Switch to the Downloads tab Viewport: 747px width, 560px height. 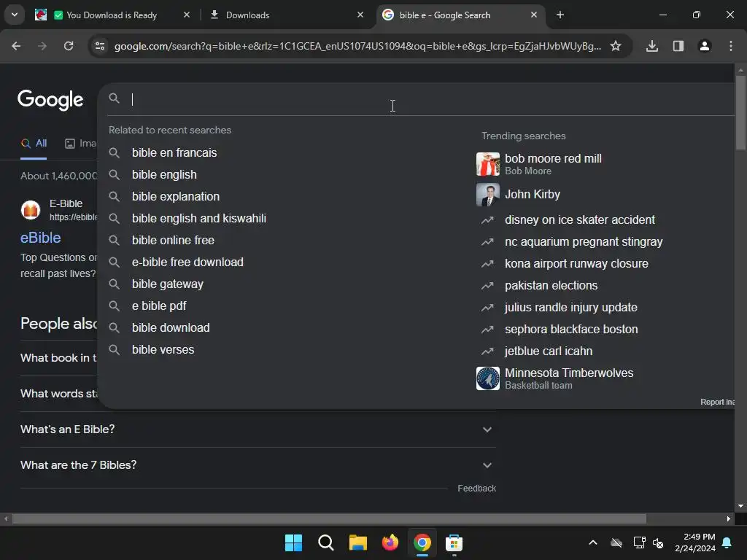286,15
